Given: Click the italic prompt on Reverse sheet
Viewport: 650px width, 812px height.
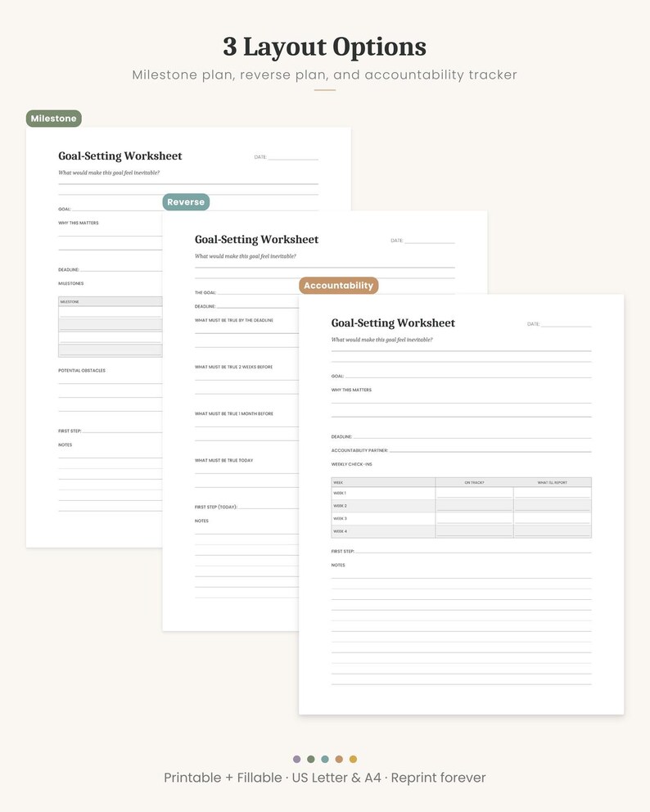Looking at the screenshot, I should tap(246, 256).
